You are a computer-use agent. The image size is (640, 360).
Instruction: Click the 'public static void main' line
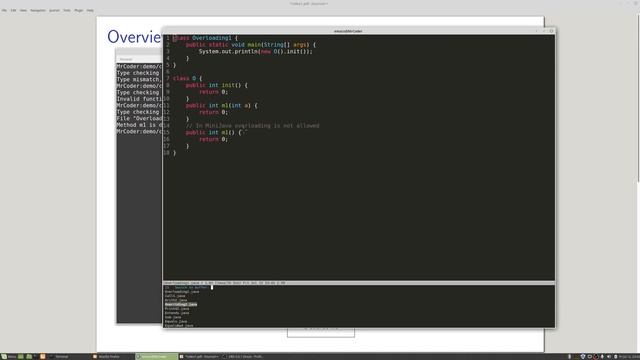pyautogui.click(x=251, y=45)
